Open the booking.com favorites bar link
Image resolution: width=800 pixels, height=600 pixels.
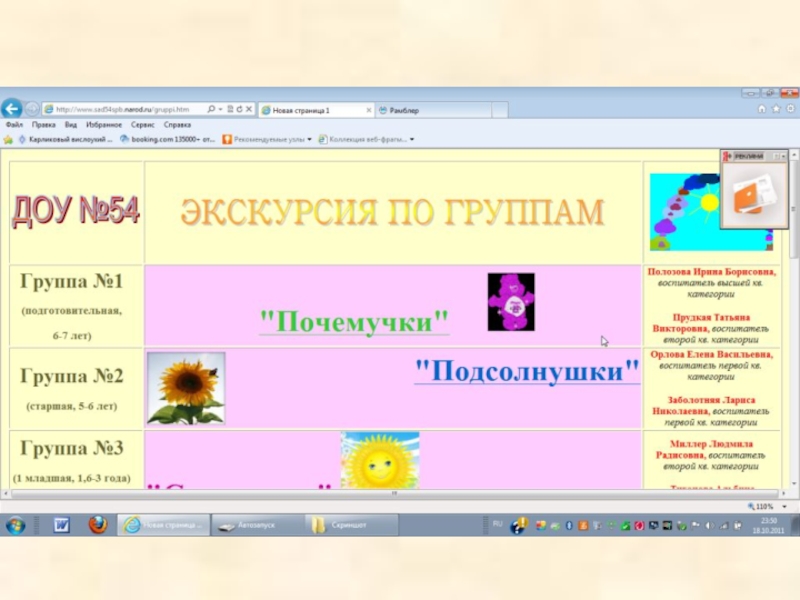pyautogui.click(x=167, y=140)
